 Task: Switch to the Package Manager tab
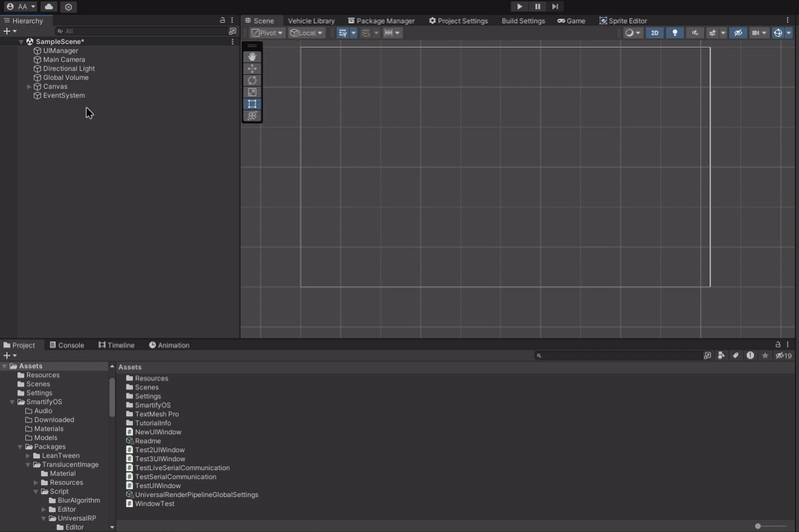(382, 21)
